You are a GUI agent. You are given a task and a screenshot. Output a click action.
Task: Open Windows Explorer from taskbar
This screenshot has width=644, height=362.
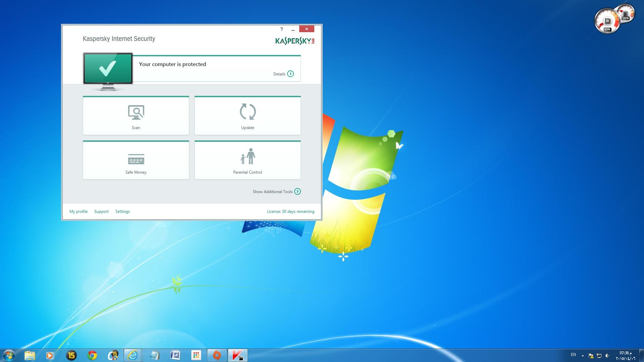pyautogui.click(x=30, y=355)
